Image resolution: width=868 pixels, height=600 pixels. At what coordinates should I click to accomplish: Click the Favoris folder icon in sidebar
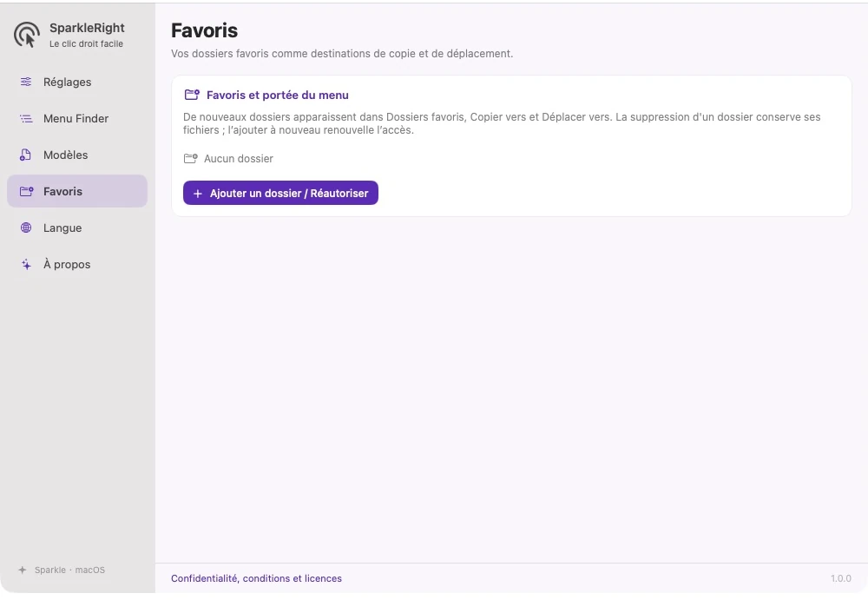point(27,192)
